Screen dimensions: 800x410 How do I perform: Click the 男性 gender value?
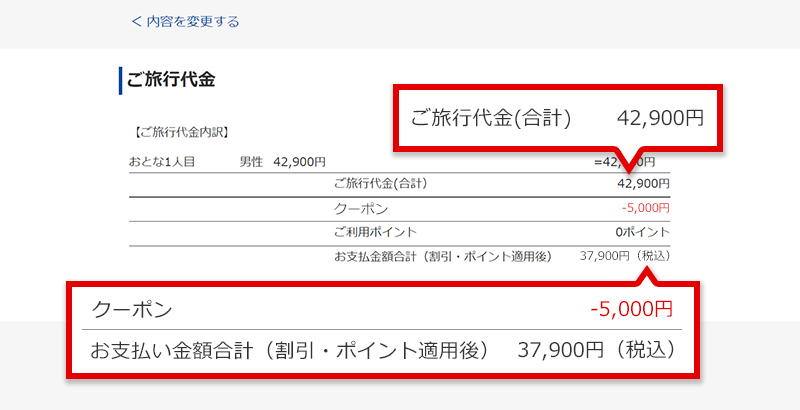[251, 162]
